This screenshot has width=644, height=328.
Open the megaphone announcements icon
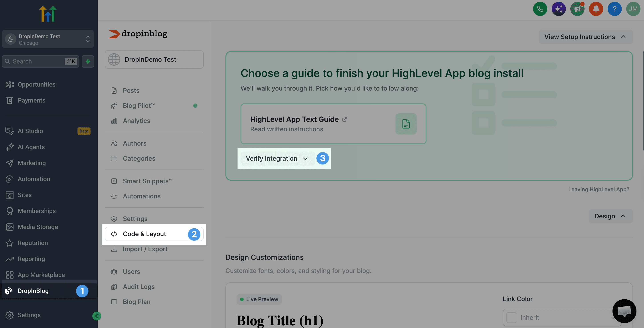pyautogui.click(x=577, y=9)
